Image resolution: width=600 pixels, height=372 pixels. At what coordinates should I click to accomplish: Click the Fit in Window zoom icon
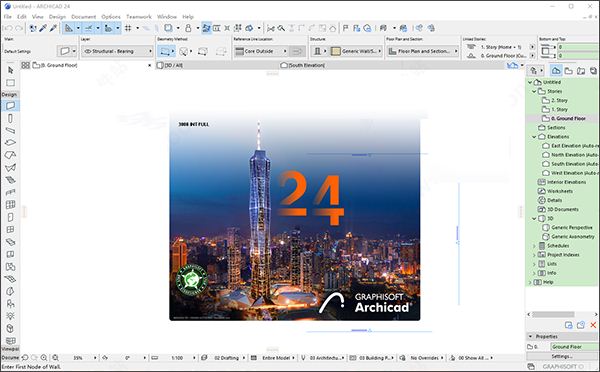click(x=55, y=358)
